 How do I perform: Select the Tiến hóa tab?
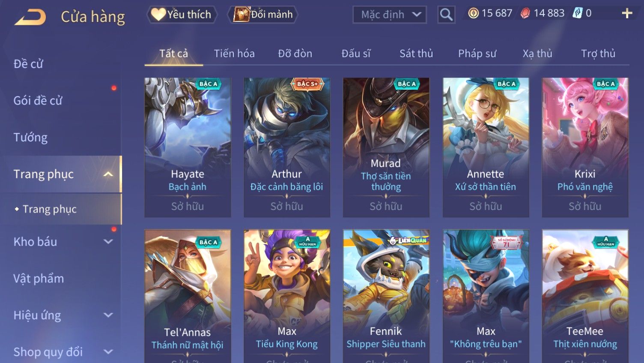tap(234, 54)
